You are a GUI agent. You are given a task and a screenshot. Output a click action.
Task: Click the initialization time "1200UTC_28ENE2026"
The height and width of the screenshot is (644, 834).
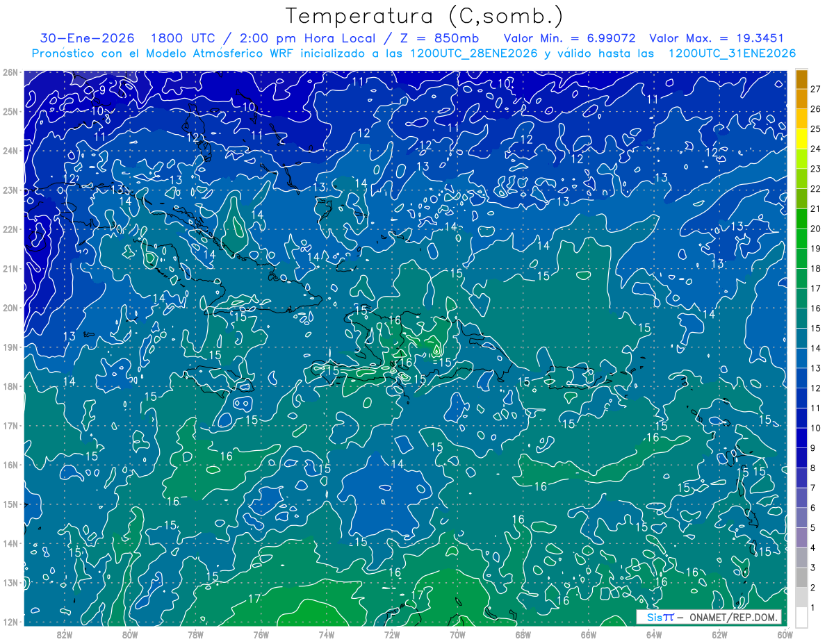click(x=475, y=53)
